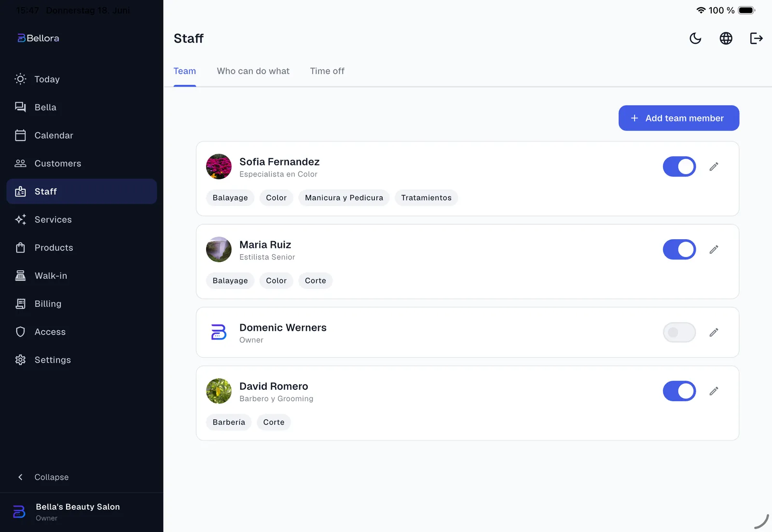Click Sofia's Balayage tag

[230, 198]
